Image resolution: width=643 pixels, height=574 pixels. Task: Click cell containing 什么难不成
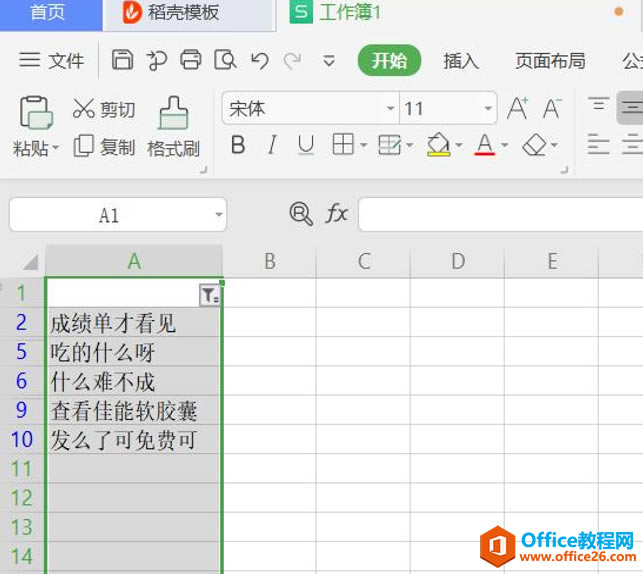(x=133, y=381)
